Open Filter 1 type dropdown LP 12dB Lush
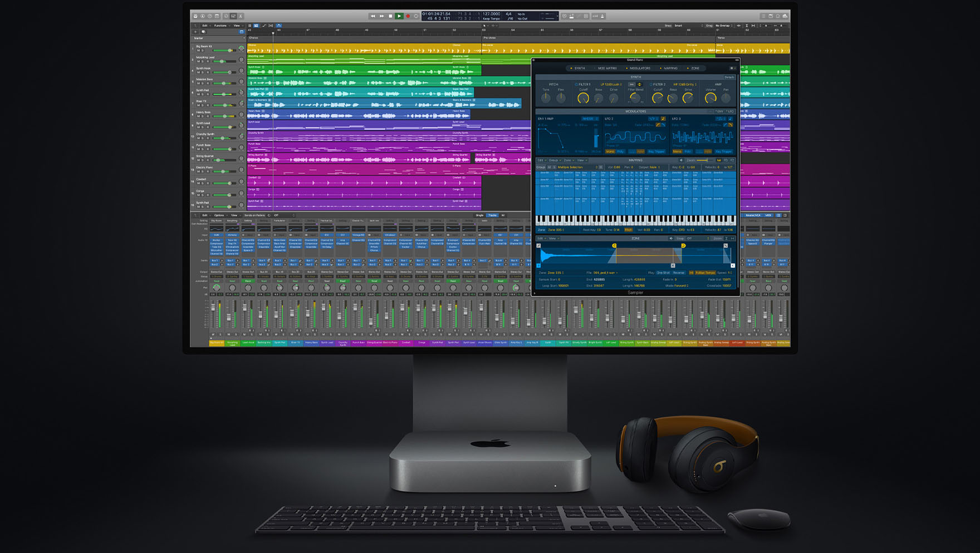Viewport: 980px width, 553px height. coord(611,85)
